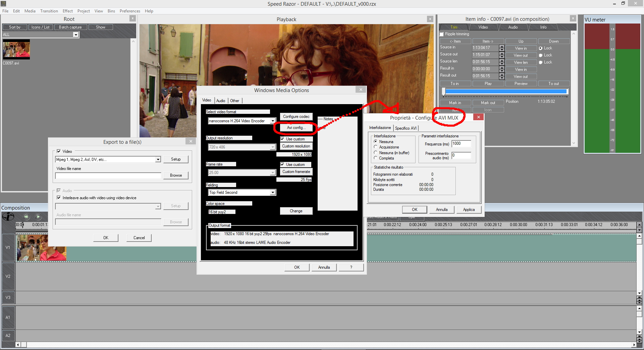Screen dimensions: 644x350
Task: Toggle the Video checkbox in Export dialog
Action: point(59,151)
